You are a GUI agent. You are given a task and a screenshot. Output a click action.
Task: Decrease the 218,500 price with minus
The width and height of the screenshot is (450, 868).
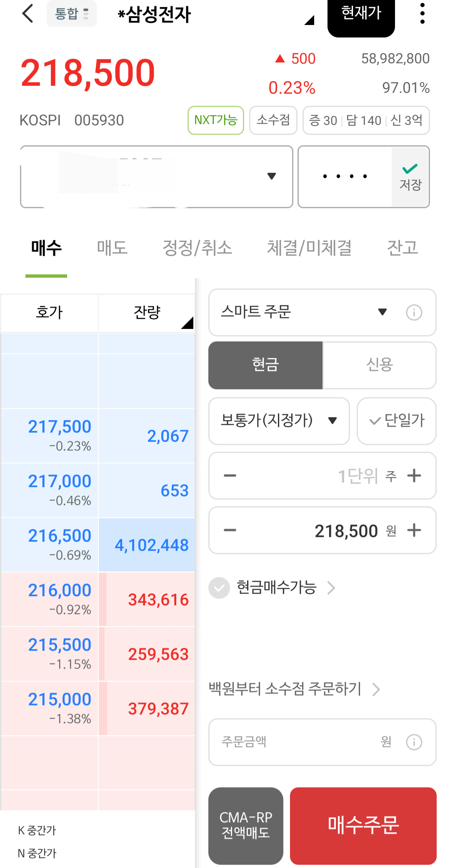pos(230,530)
